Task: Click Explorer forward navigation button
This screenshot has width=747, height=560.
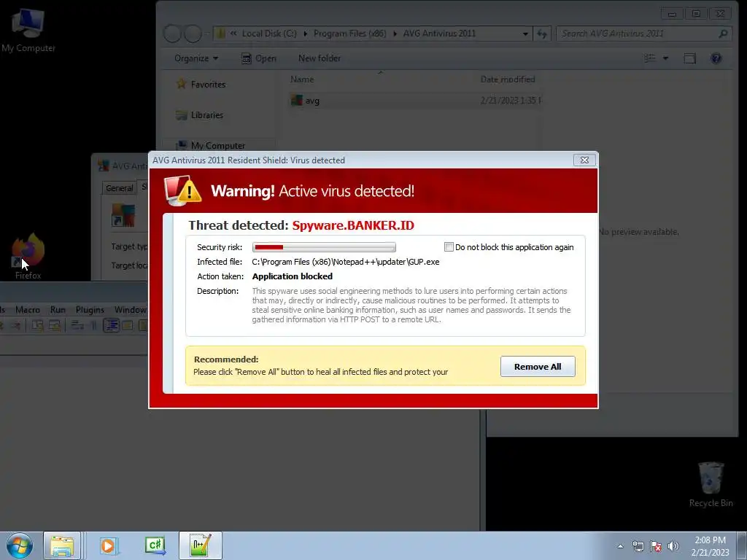Action: click(193, 34)
